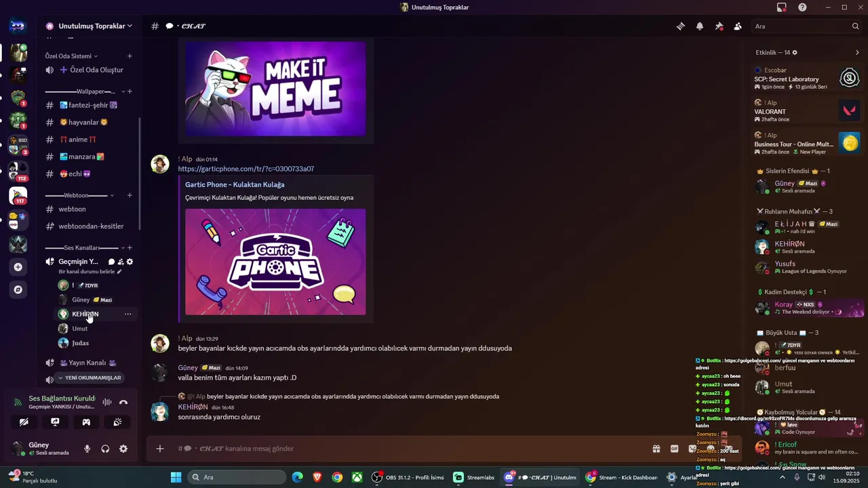Collapse the Webtoon category
The image size is (868, 488).
click(79, 195)
